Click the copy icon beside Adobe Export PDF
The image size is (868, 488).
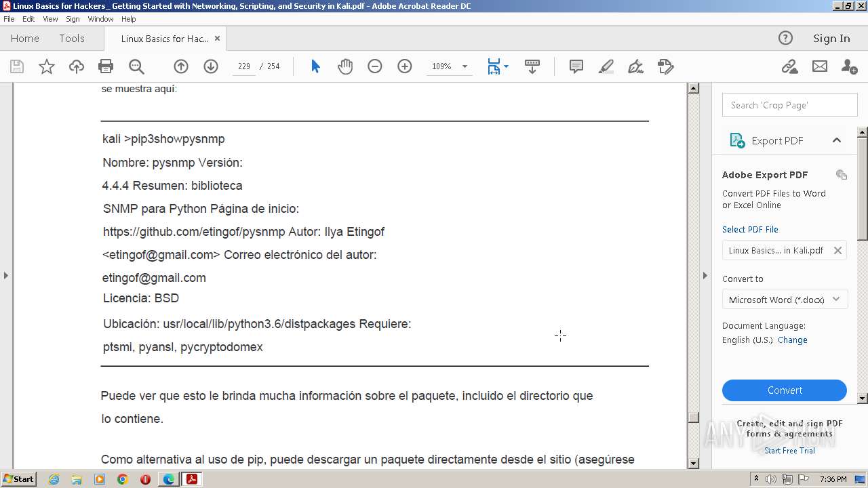click(842, 174)
